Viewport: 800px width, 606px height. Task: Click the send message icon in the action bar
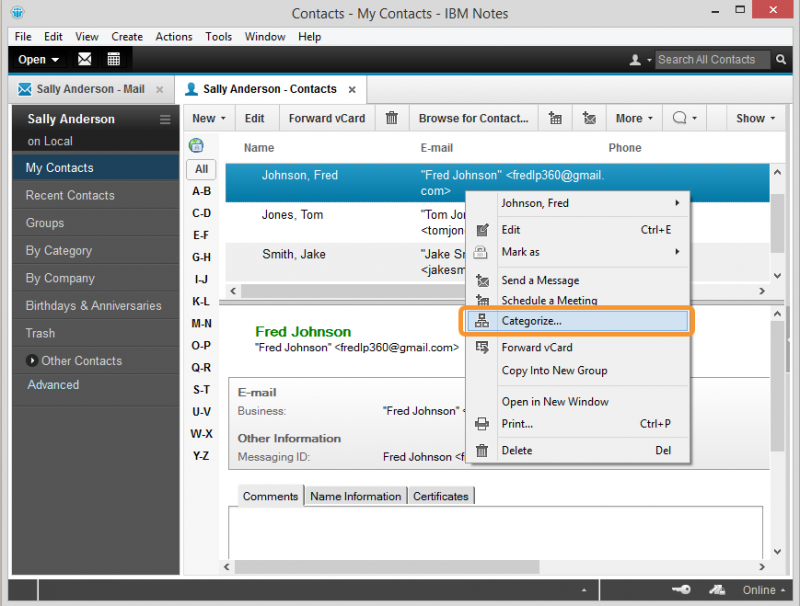pyautogui.click(x=589, y=118)
